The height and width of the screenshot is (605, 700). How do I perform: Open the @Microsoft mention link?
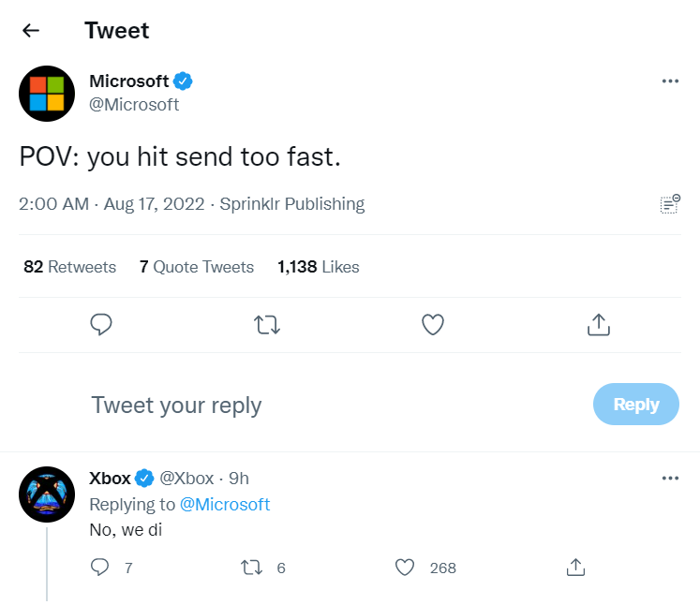(x=224, y=505)
